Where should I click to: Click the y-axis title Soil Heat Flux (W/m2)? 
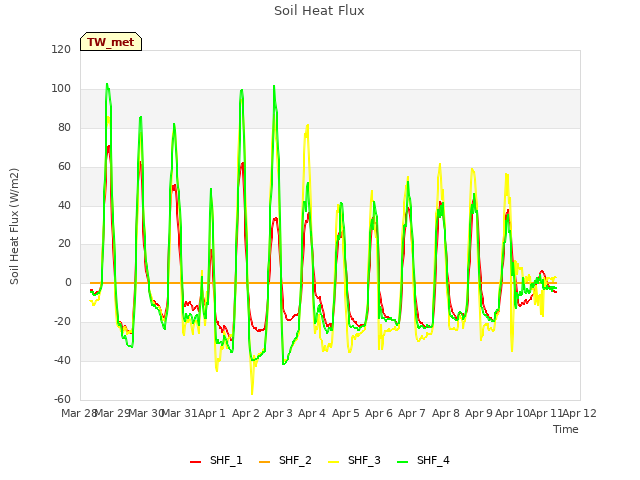pos(14,226)
